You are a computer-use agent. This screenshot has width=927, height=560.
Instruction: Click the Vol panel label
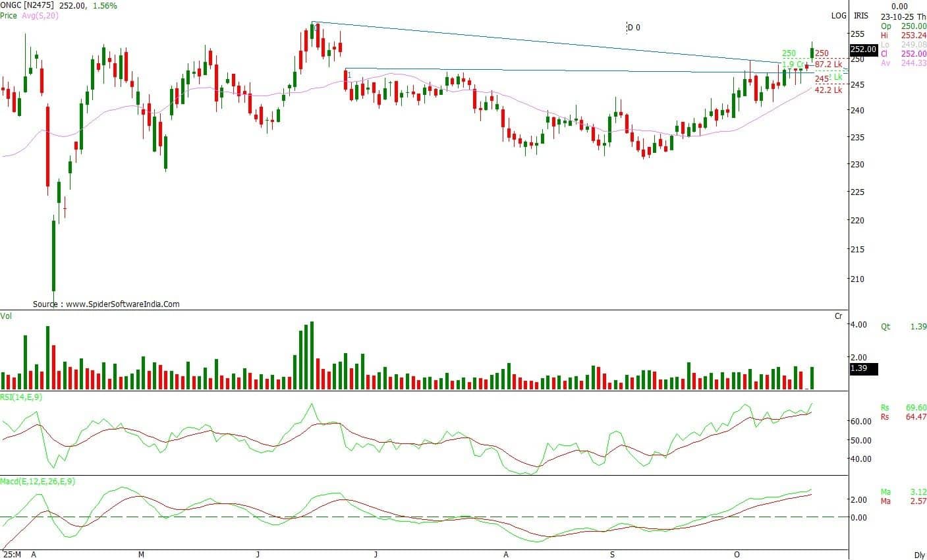coord(7,316)
